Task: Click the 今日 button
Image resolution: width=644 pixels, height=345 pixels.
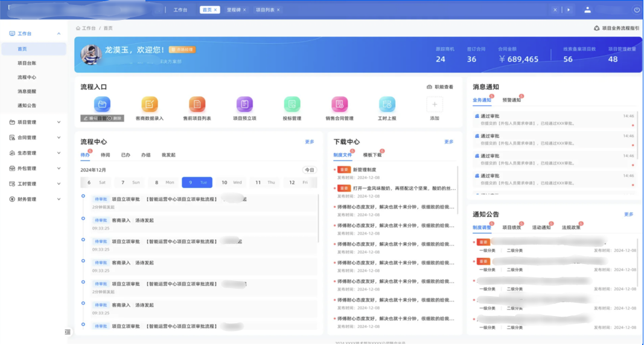Action: coord(309,170)
